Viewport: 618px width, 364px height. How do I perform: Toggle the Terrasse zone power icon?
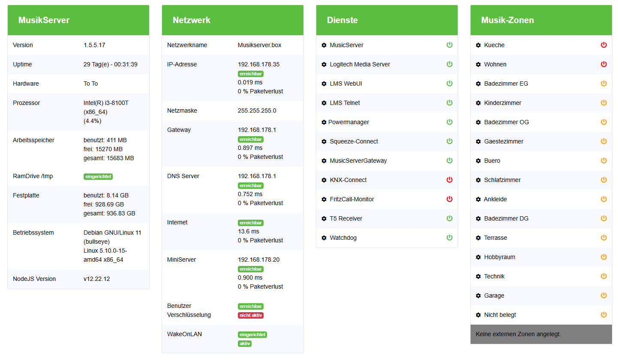pos(604,238)
